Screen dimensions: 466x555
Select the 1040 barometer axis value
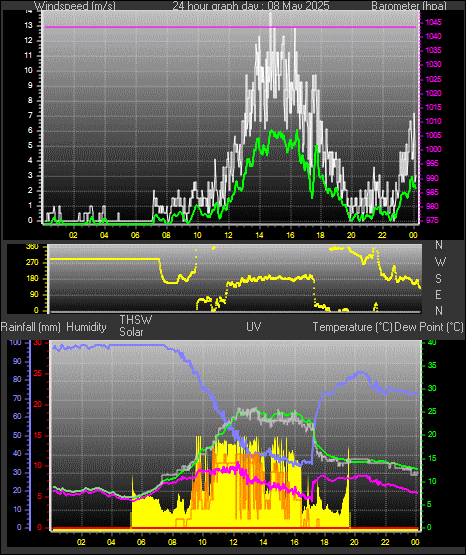(433, 36)
